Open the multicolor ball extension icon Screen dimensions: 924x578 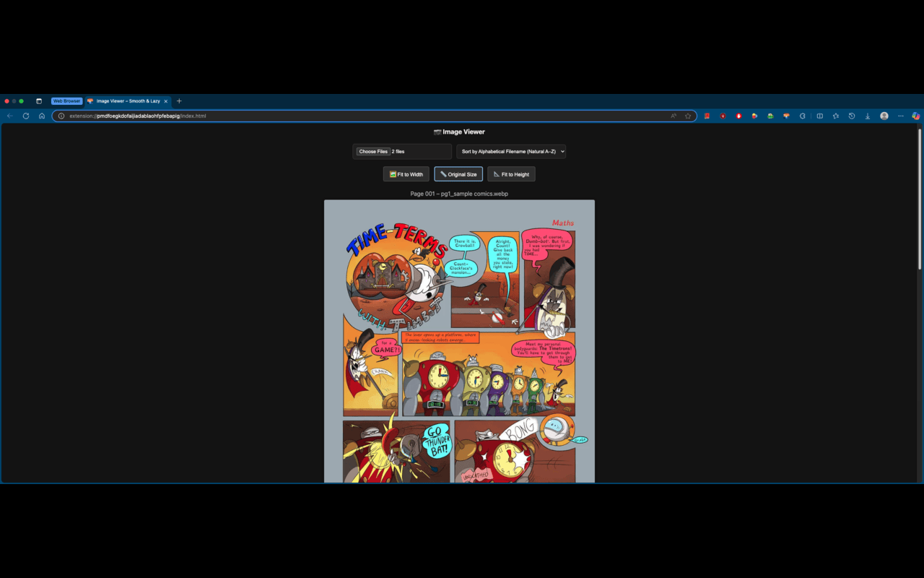754,116
